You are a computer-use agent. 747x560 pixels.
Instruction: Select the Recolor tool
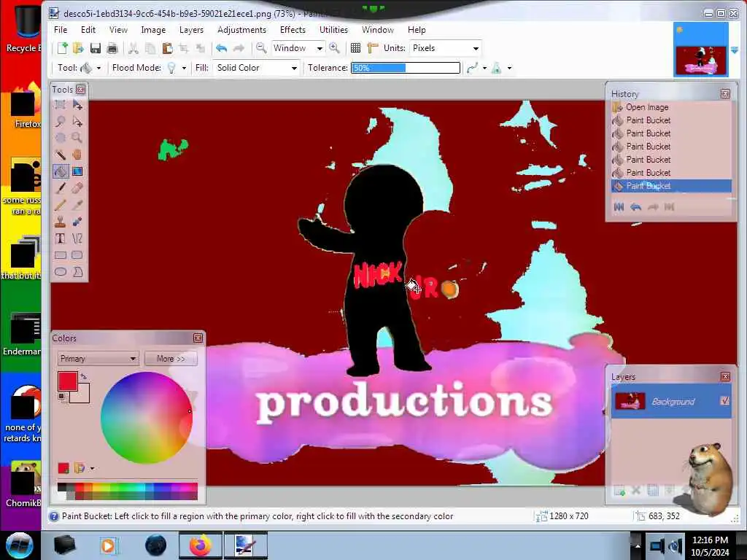pyautogui.click(x=77, y=222)
